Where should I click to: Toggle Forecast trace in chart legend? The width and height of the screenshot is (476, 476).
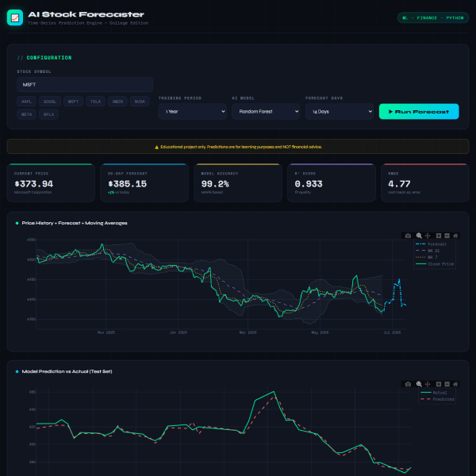click(435, 244)
